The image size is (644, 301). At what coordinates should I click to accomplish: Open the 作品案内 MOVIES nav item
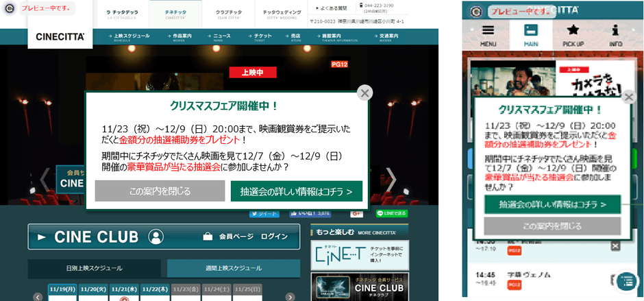pyautogui.click(x=179, y=37)
